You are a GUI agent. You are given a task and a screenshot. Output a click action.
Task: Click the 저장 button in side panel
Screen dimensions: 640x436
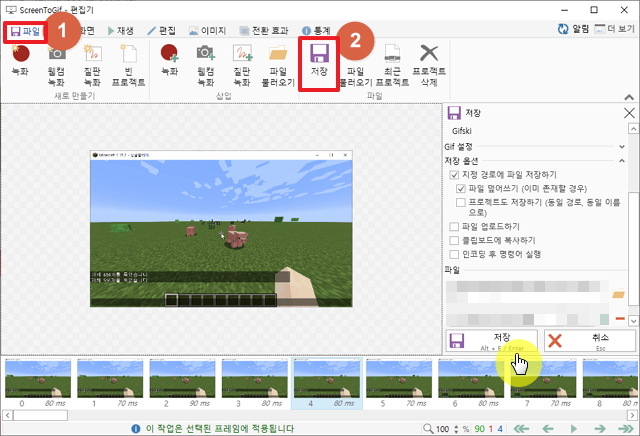click(491, 341)
